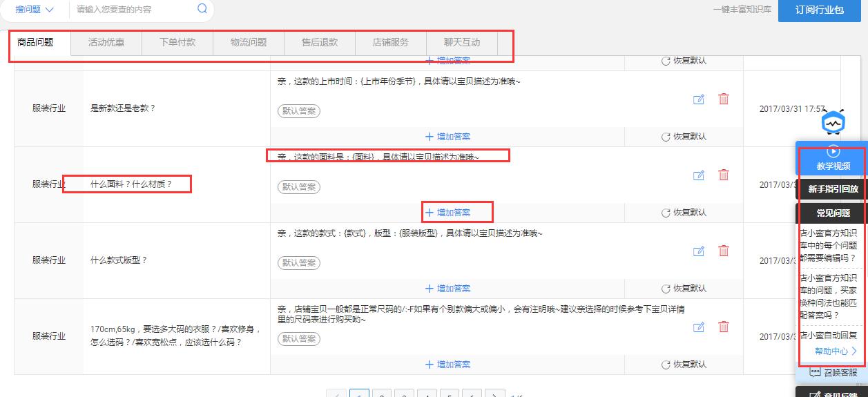Select question text 什么面料？什么材质？
The height and width of the screenshot is (397, 868).
(x=131, y=184)
